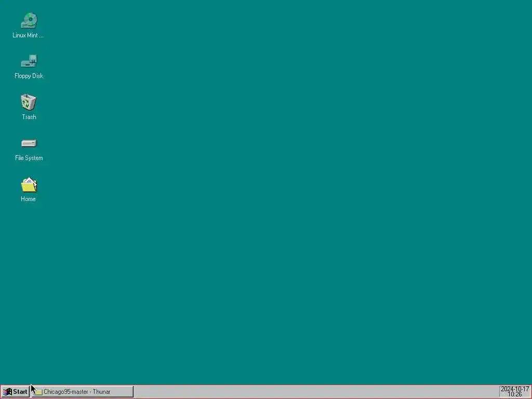The image size is (532, 399).
Task: Select the Floppy Disk desktop icon
Action: coord(29,61)
